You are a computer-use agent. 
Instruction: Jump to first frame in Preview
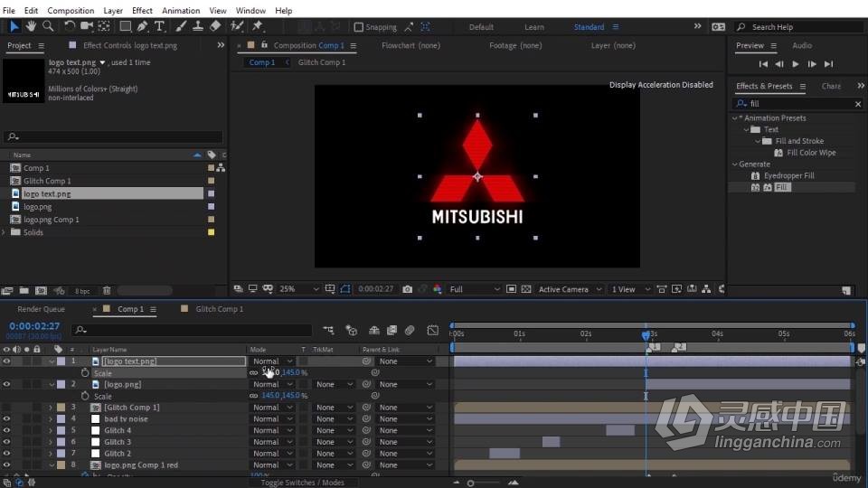tap(763, 64)
